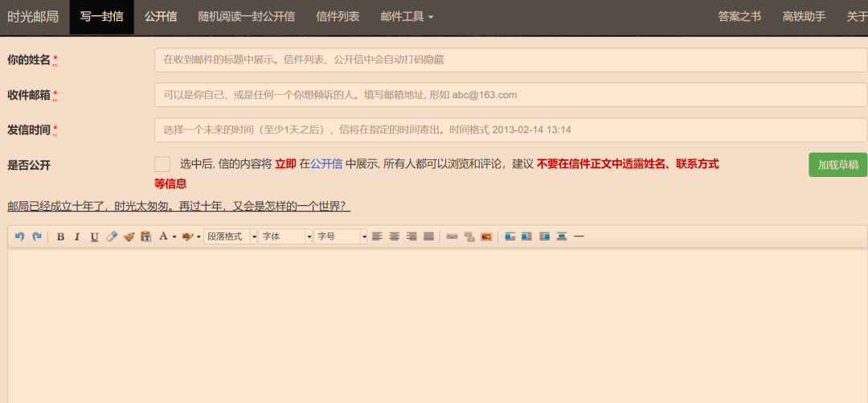Click the second image float layout icon
This screenshot has height=403, width=868.
click(527, 236)
